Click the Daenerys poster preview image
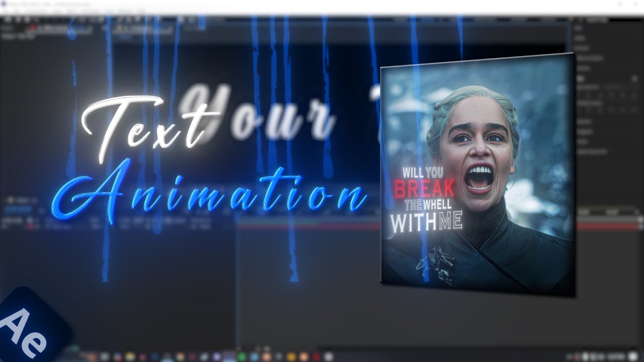Screen dimensions: 644x362 pos(477,174)
